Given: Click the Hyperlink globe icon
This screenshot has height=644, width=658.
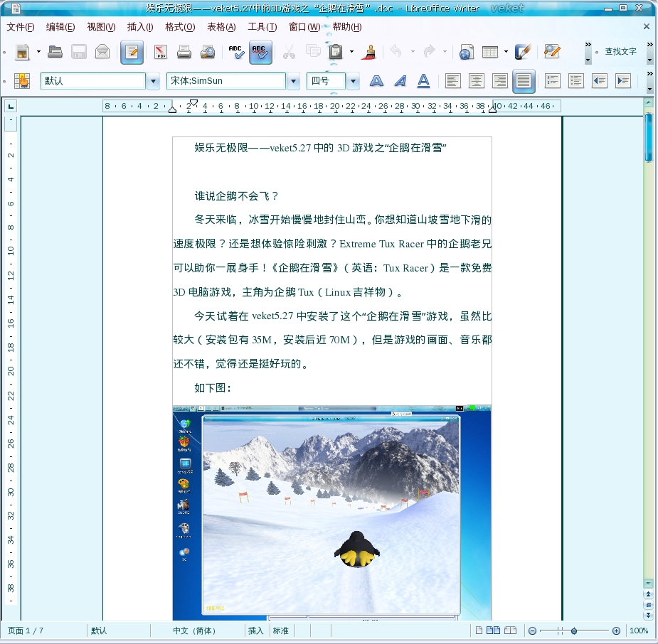Looking at the screenshot, I should [x=466, y=52].
